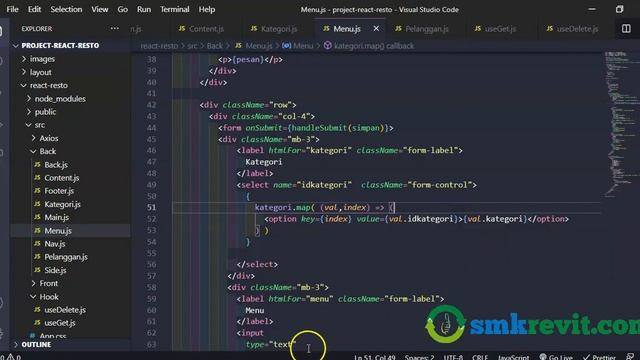Select Menu.js in the explorer

pyautogui.click(x=58, y=231)
